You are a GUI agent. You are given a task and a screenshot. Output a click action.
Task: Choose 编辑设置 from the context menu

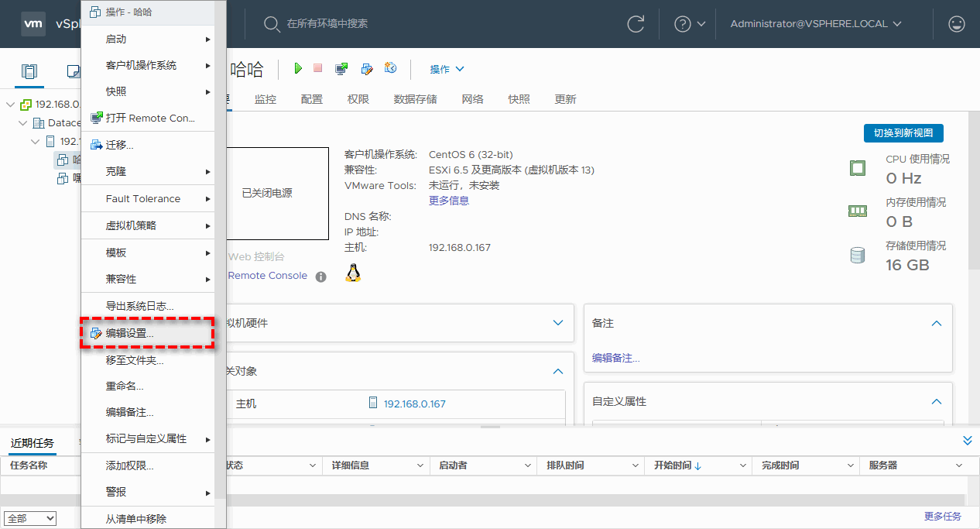[x=130, y=333]
